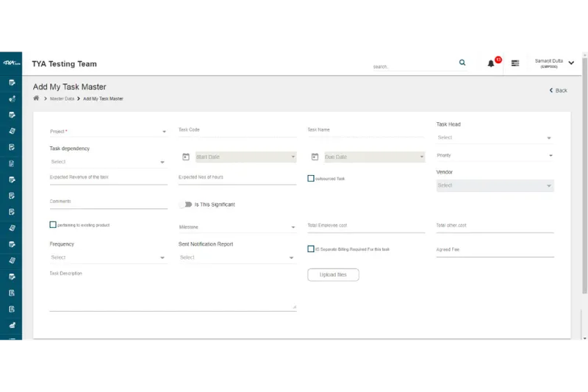588x392 pixels.
Task: Focus Expected Revenue of the task field
Action: coord(108,178)
